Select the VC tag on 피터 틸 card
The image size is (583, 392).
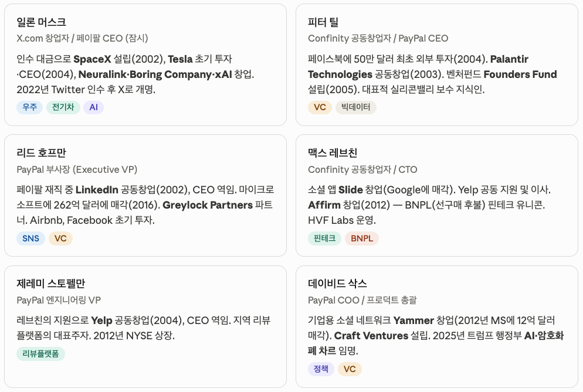point(320,107)
